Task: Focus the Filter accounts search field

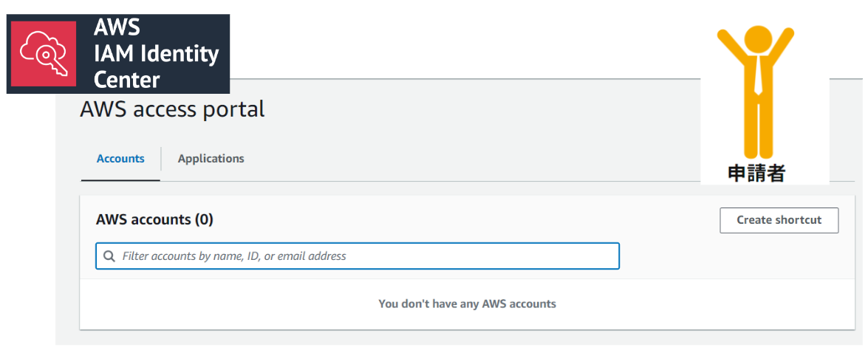Action: click(x=358, y=256)
